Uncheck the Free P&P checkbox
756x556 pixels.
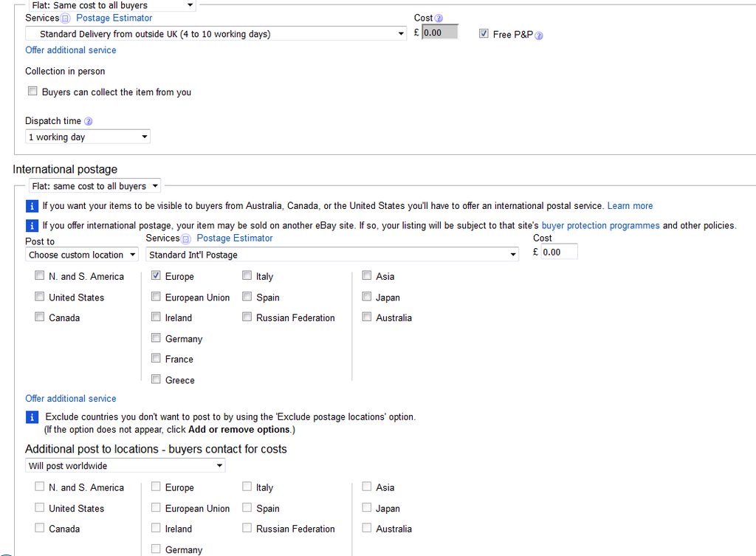(x=484, y=33)
